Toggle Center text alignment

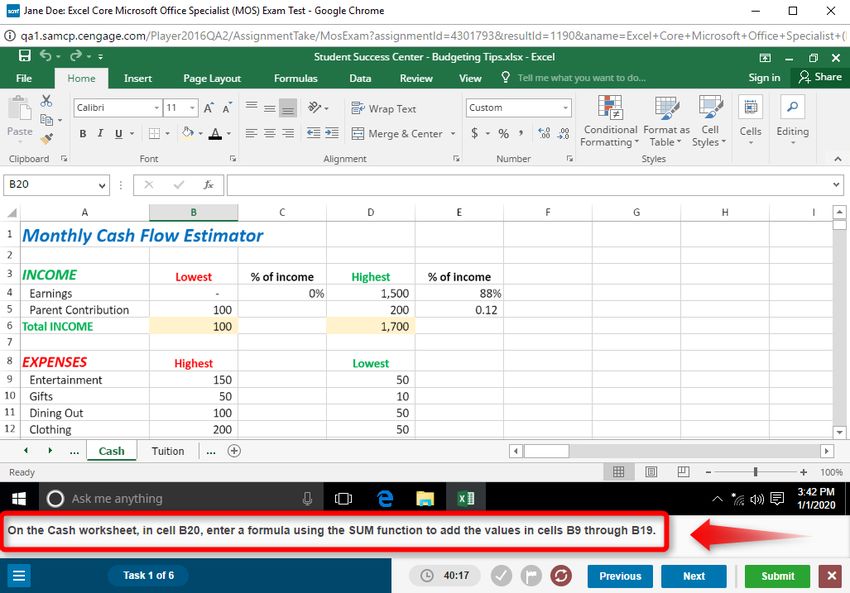tap(269, 133)
